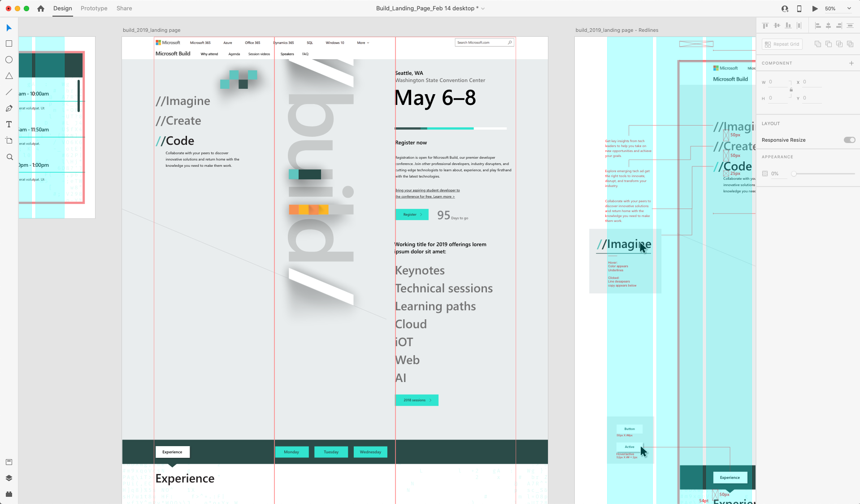Image resolution: width=860 pixels, height=504 pixels.
Task: Expand the More menu in the Microsoft nav
Action: coord(363,43)
